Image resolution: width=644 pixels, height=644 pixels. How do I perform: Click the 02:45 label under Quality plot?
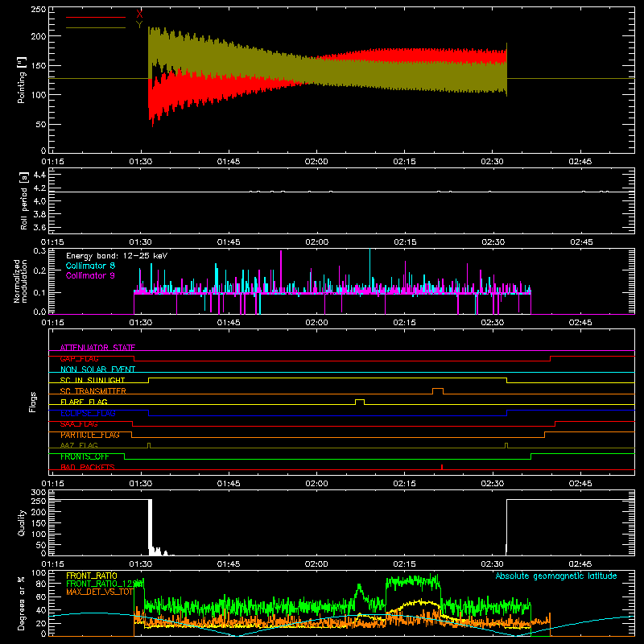point(580,564)
